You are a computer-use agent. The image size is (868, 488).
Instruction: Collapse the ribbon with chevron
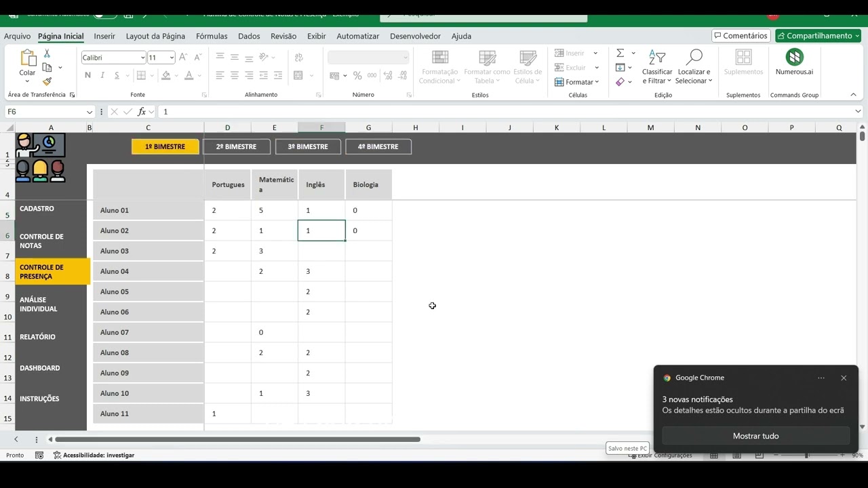click(x=853, y=95)
